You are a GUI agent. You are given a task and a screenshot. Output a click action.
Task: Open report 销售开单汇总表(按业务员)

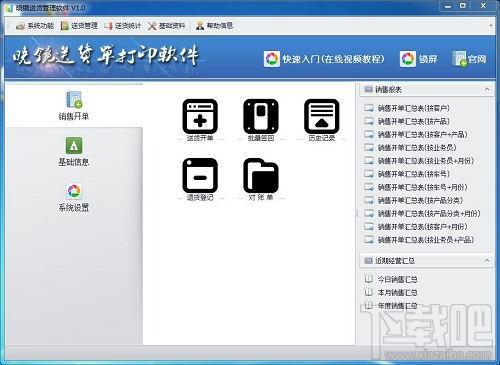417,148
